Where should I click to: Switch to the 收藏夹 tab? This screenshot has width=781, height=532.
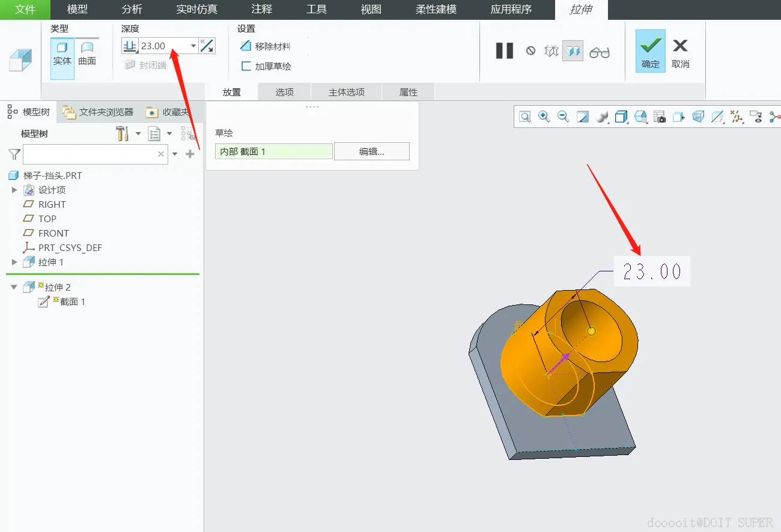tap(168, 112)
